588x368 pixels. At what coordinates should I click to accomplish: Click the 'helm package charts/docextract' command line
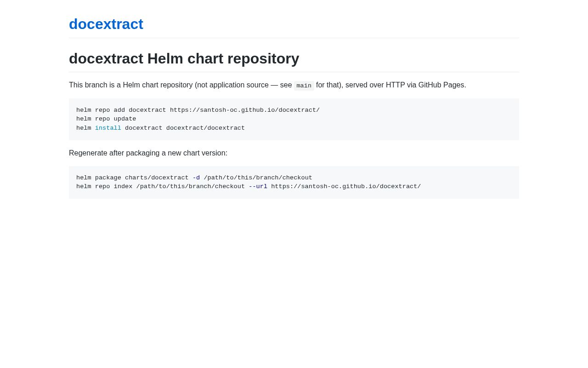(x=194, y=178)
